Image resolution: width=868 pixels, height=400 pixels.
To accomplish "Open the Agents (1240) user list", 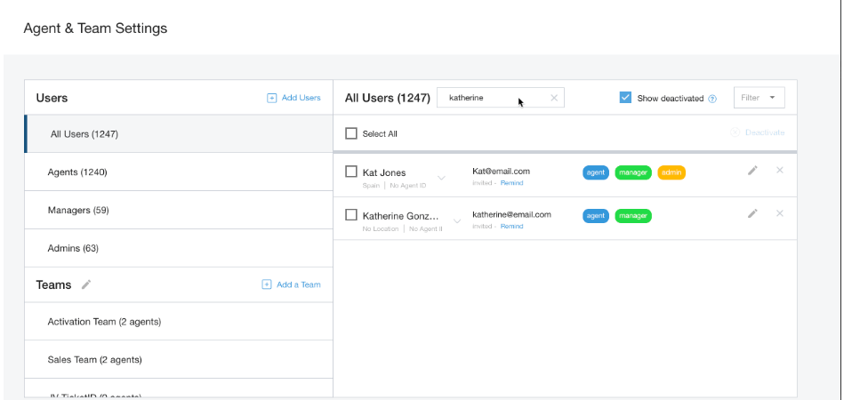I will (77, 172).
